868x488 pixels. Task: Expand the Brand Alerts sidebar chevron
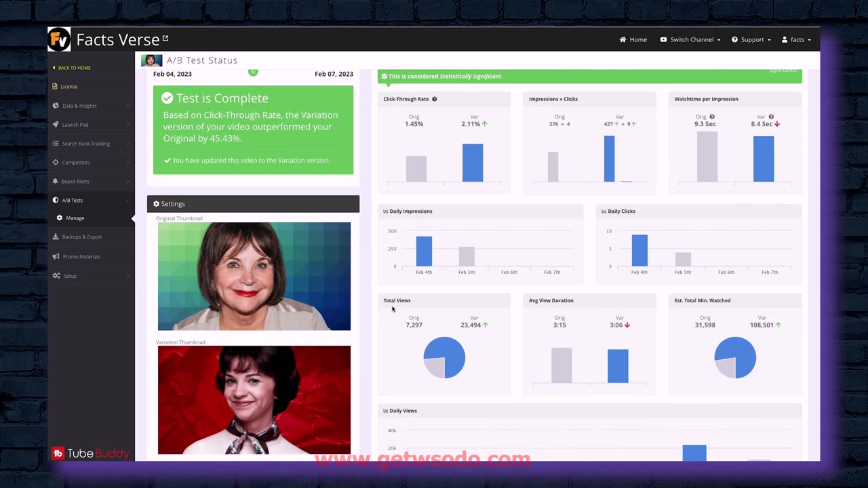point(127,182)
